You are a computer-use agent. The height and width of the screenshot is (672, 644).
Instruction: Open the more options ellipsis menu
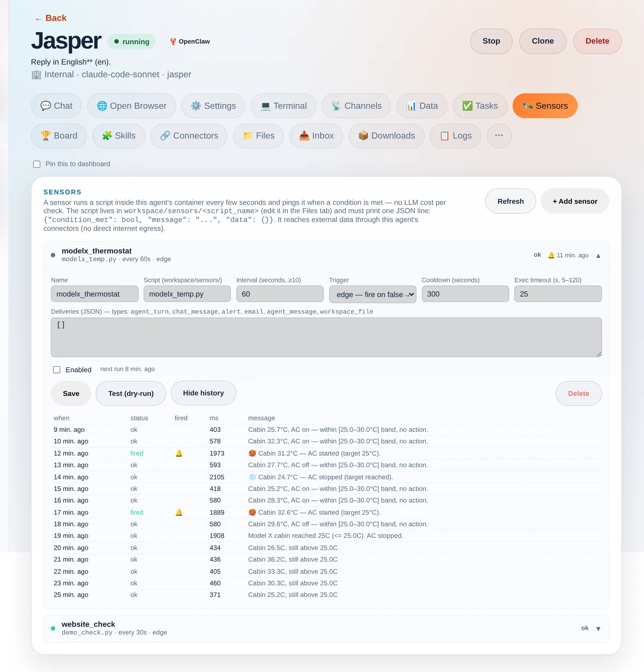(499, 136)
